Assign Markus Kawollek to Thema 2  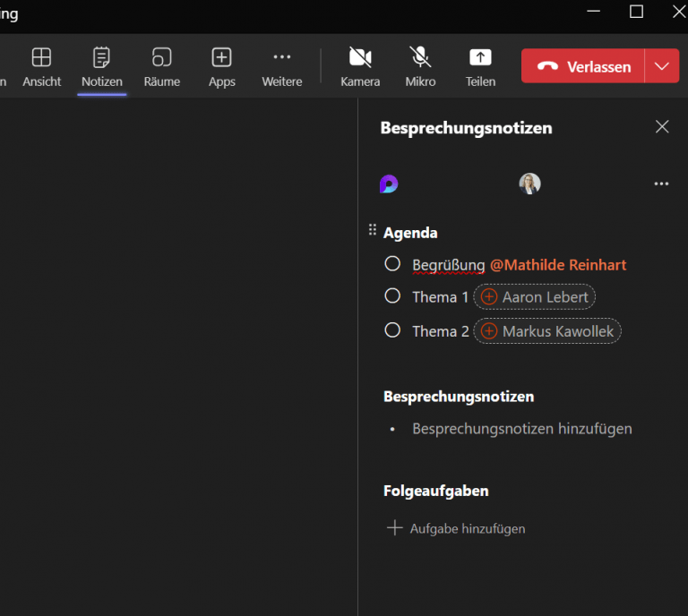[x=547, y=331]
